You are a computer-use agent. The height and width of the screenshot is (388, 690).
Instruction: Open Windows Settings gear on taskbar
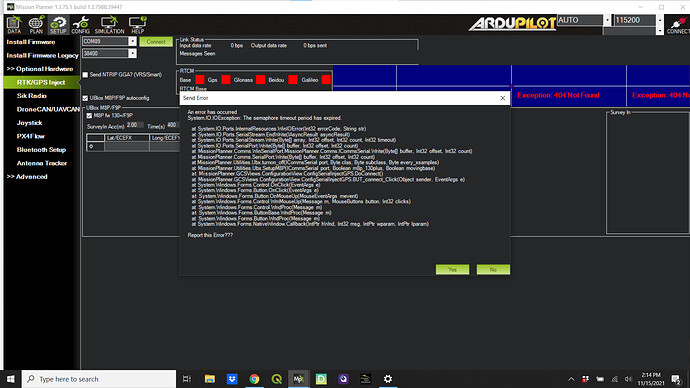(388, 379)
